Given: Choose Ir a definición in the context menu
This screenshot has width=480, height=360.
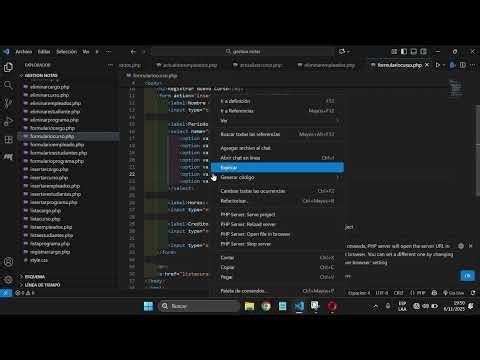Looking at the screenshot, I should [x=277, y=101].
